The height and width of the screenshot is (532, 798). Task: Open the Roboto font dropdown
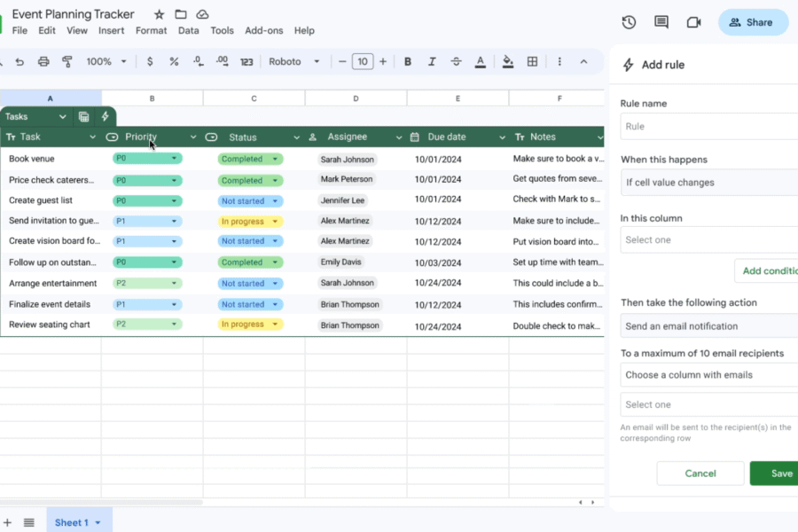point(294,61)
